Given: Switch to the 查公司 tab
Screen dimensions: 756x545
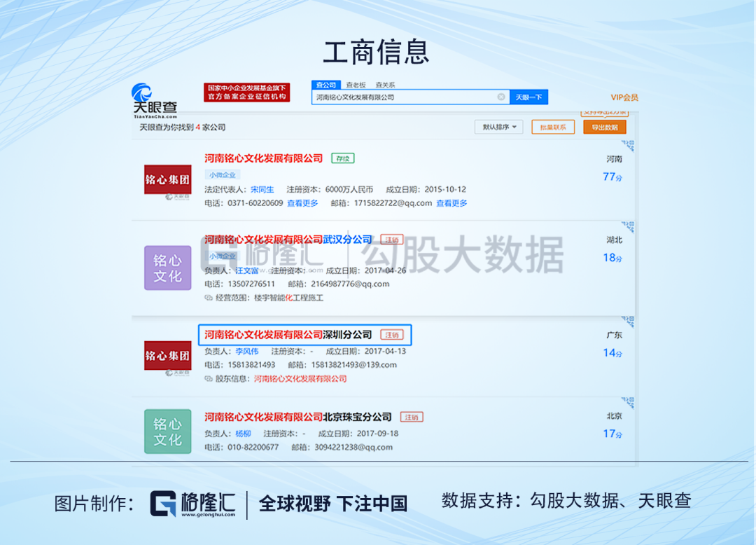Looking at the screenshot, I should click(326, 85).
